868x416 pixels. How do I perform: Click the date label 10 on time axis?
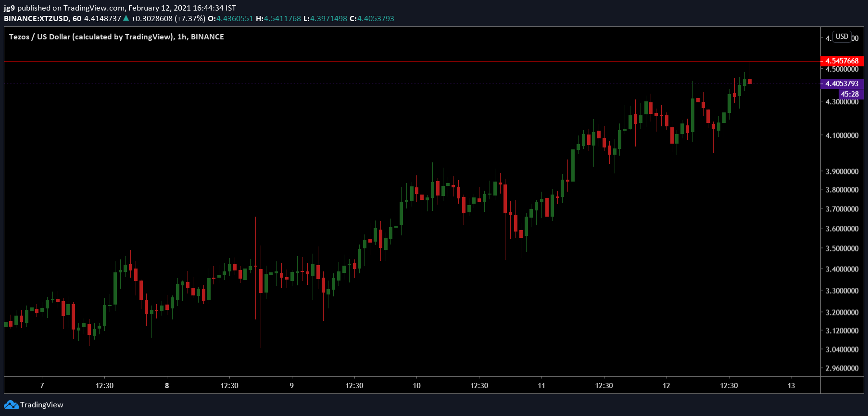point(417,386)
